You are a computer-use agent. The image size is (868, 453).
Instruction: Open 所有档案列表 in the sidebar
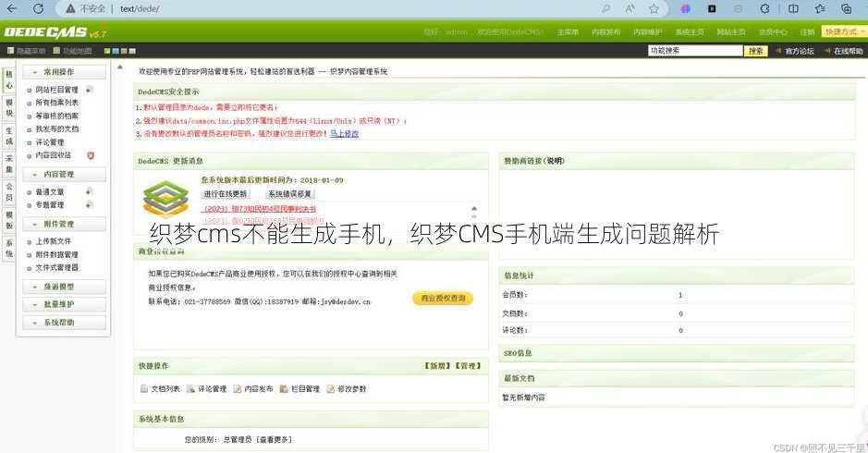(x=57, y=103)
